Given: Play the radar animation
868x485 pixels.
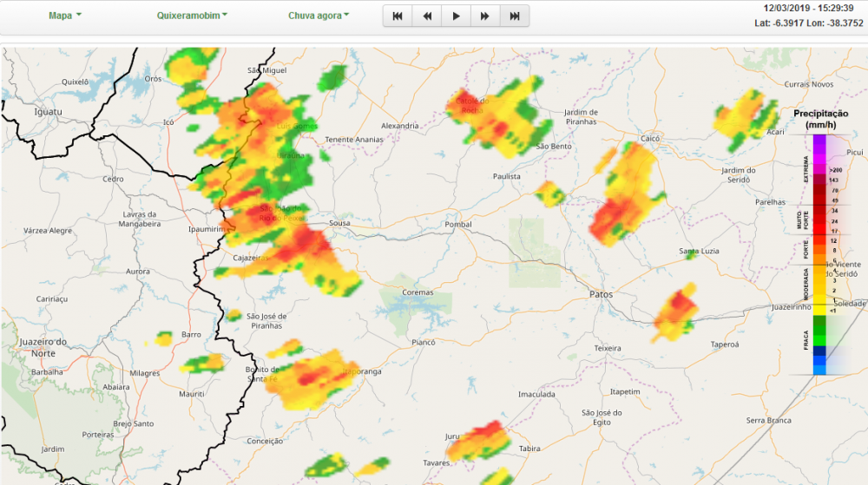Looking at the screenshot, I should (x=456, y=16).
